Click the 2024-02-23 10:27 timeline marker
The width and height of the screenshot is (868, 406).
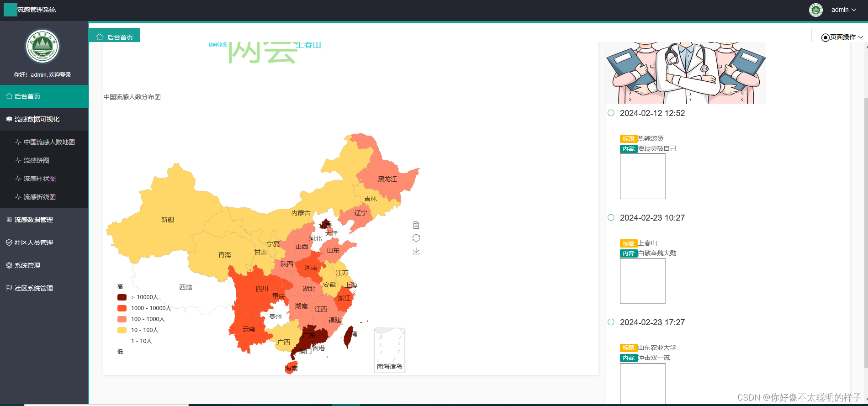[611, 217]
